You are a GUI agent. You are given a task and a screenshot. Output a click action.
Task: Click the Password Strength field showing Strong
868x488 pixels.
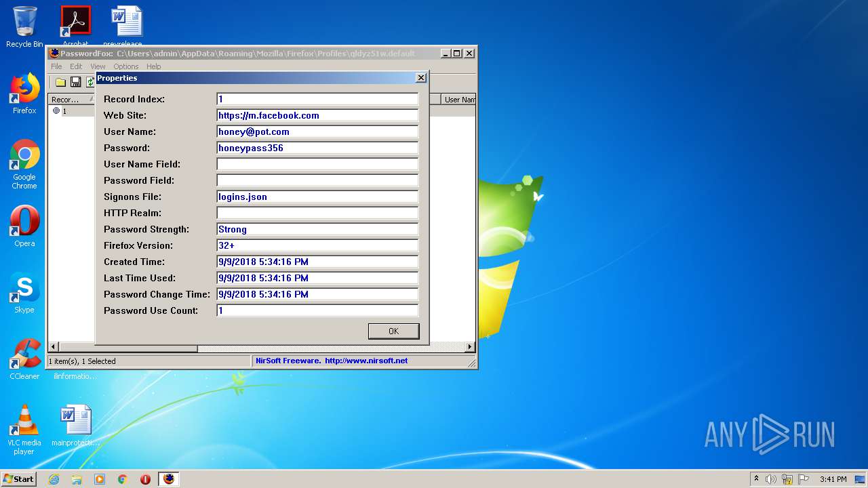(x=317, y=229)
